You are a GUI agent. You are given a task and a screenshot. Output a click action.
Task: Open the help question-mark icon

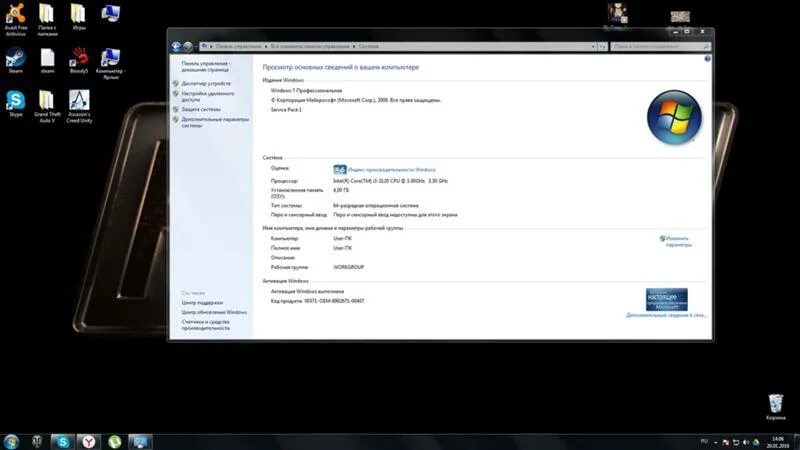tap(707, 59)
